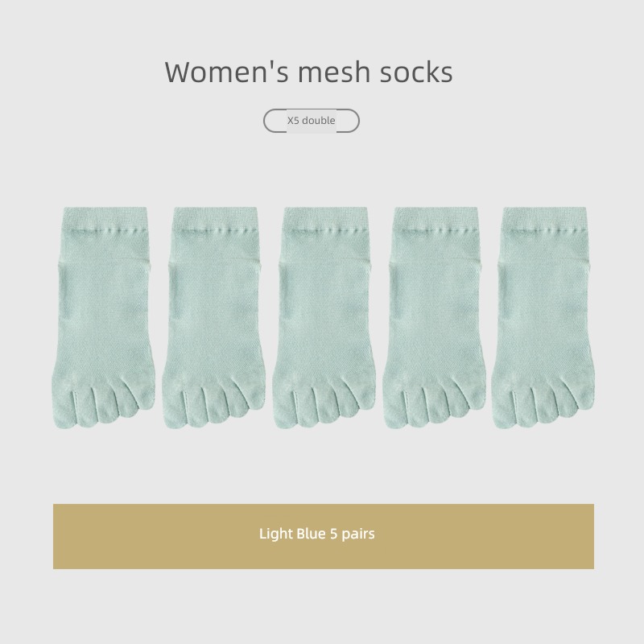The width and height of the screenshot is (644, 644).
Task: Click the cuff of the fourth sock
Action: [436, 218]
